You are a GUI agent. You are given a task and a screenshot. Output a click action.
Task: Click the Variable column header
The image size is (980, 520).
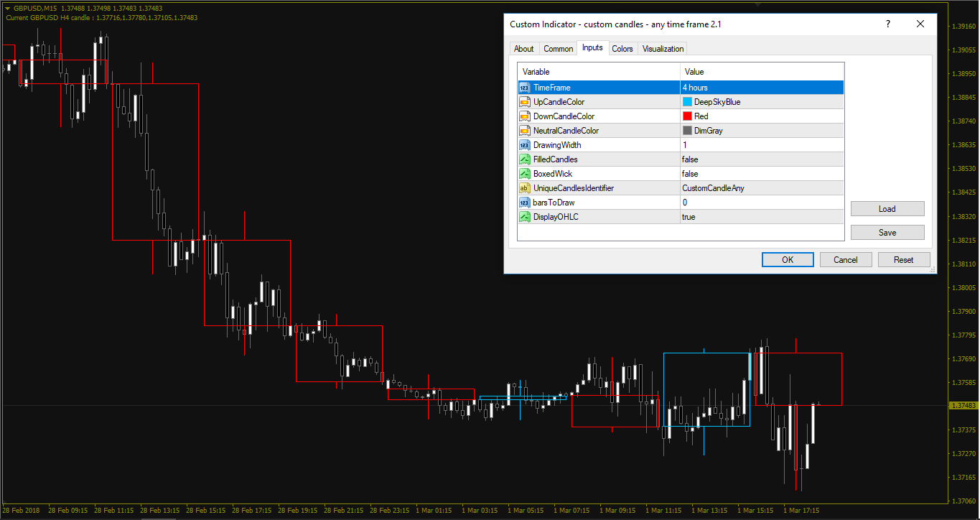coord(599,72)
